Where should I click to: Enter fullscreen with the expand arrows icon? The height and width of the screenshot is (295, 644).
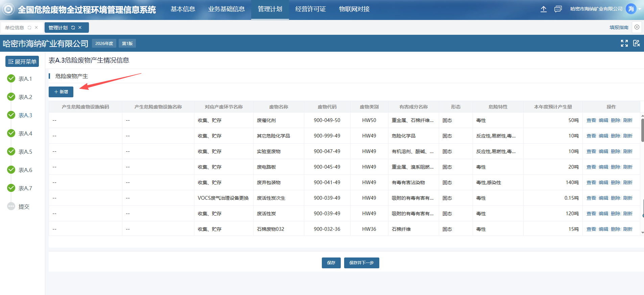624,43
